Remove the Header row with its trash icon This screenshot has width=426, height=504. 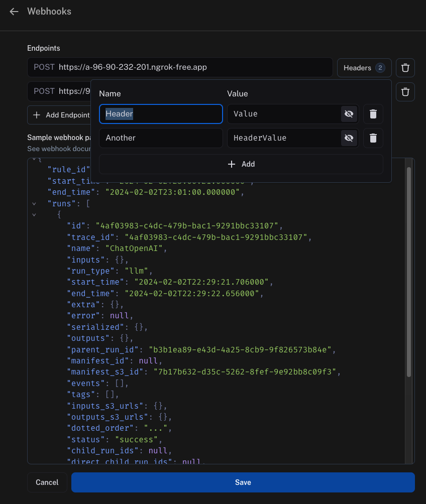click(373, 114)
